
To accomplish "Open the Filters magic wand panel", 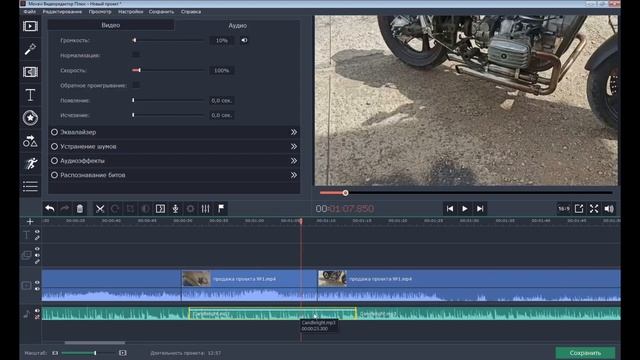I will (30, 49).
